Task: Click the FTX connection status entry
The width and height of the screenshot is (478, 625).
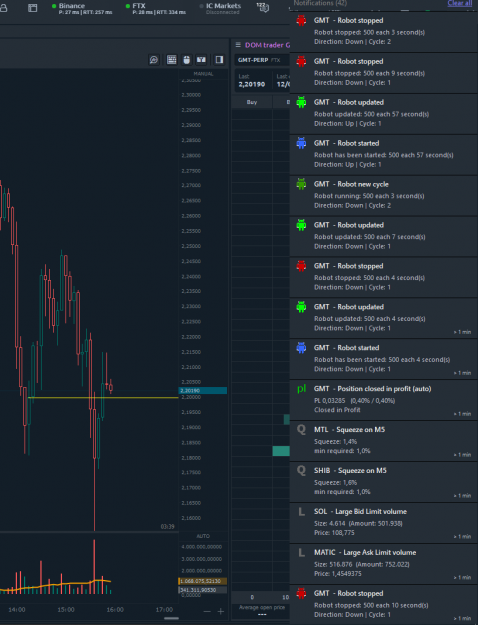Action: pyautogui.click(x=156, y=8)
